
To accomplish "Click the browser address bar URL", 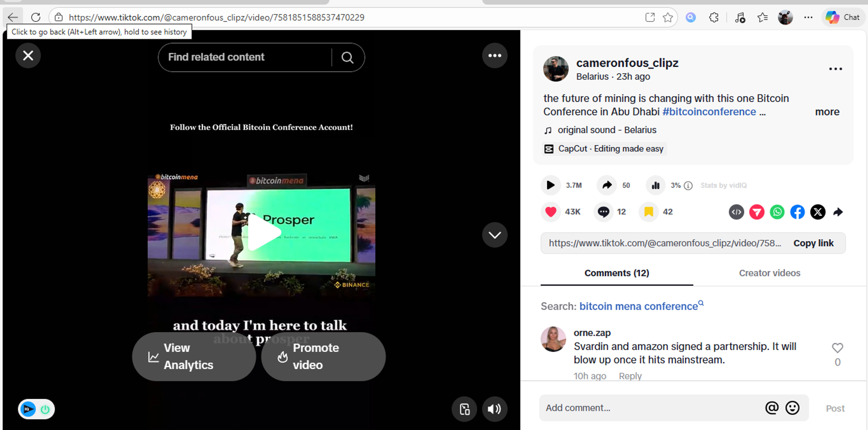I will pyautogui.click(x=217, y=17).
